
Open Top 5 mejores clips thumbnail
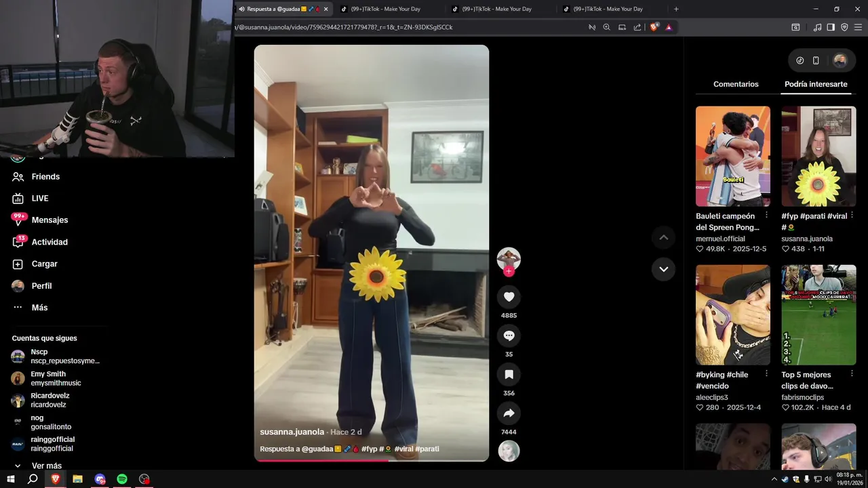tap(818, 314)
